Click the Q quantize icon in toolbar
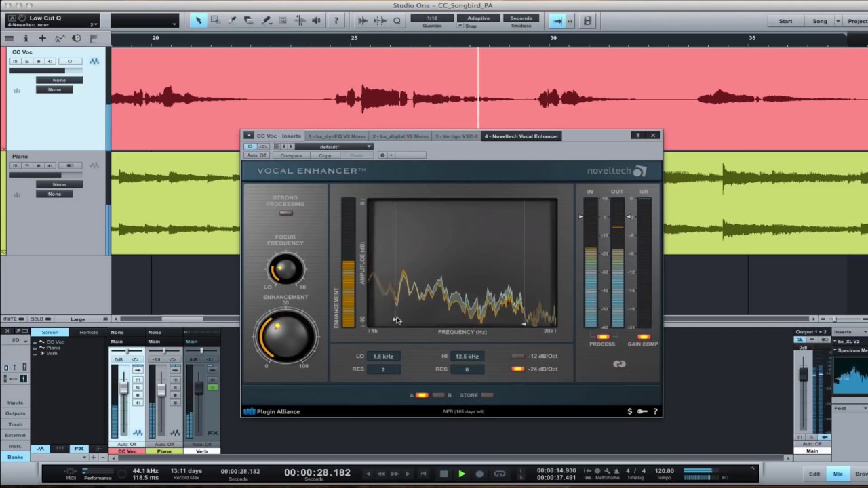Viewport: 868px width, 488px height. [397, 21]
